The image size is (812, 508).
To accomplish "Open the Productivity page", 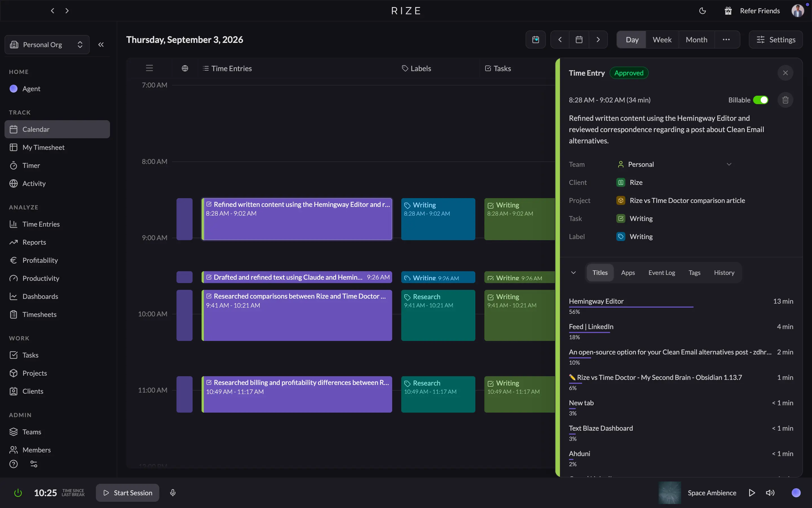I will click(x=57, y=278).
